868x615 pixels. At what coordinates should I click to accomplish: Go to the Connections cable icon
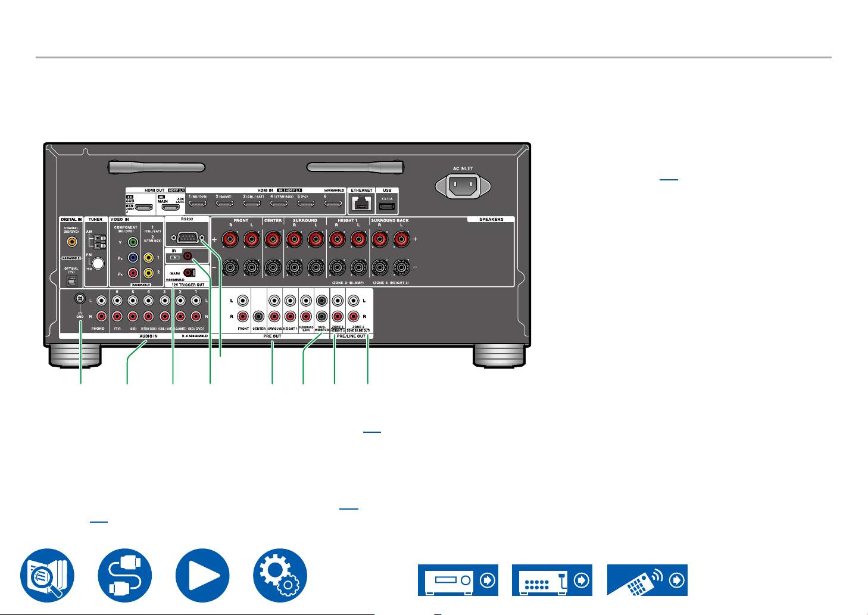(124, 576)
